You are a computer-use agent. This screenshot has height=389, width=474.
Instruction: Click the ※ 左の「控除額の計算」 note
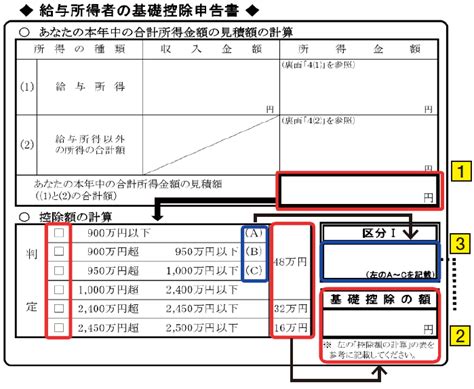click(380, 349)
